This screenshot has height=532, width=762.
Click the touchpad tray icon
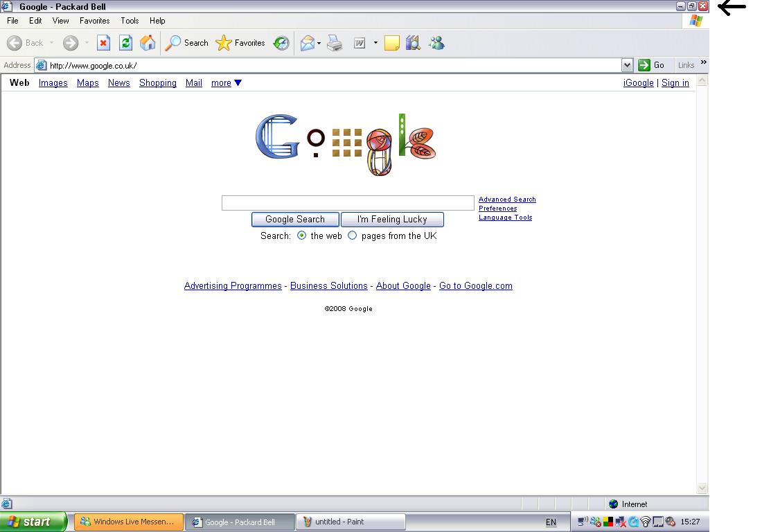pos(658,522)
